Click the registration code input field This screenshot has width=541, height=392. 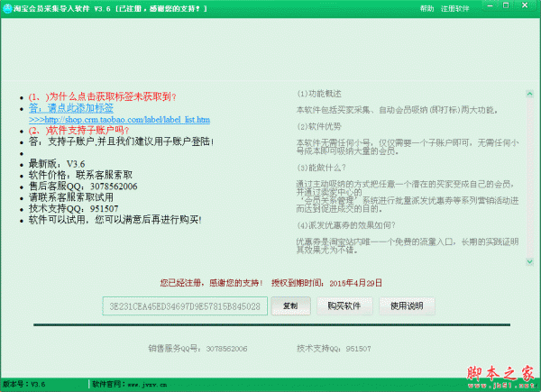[x=185, y=306]
